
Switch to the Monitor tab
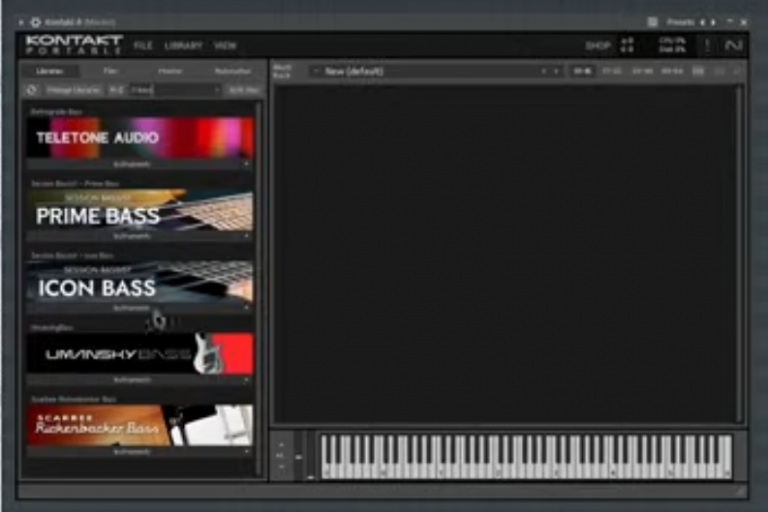(170, 71)
